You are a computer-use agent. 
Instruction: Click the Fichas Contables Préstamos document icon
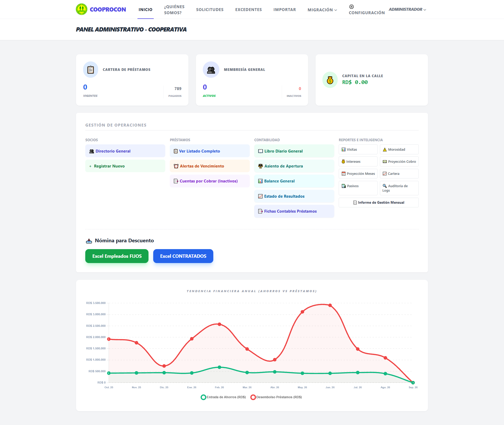pos(261,211)
